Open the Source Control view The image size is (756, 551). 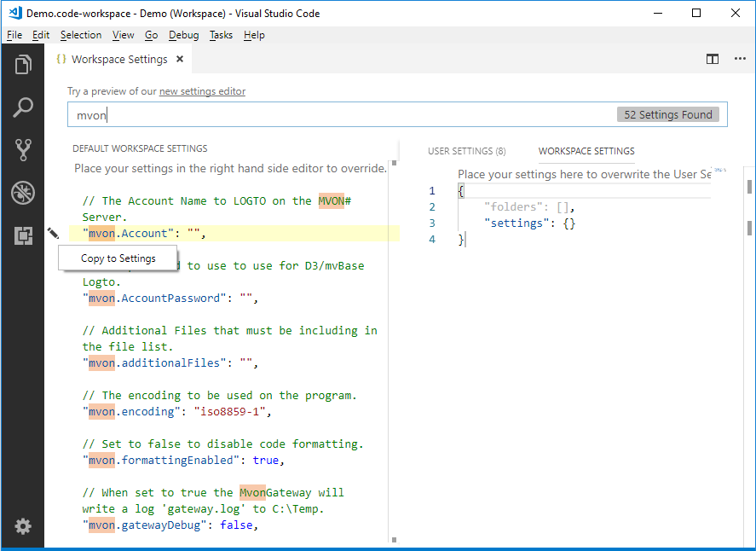coord(23,150)
